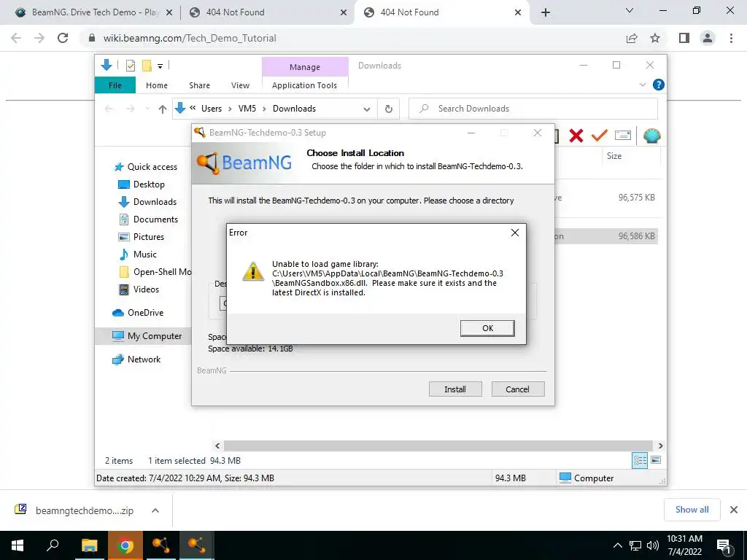Open Videos in navigation pane
The image size is (747, 560).
tap(139, 289)
